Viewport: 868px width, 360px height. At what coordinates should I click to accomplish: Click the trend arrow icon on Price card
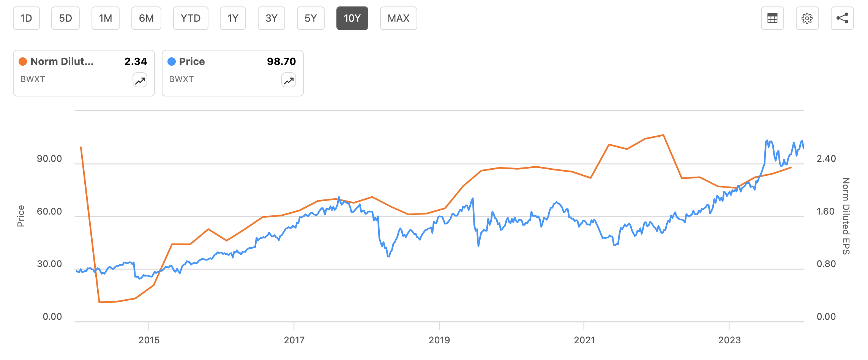(288, 80)
